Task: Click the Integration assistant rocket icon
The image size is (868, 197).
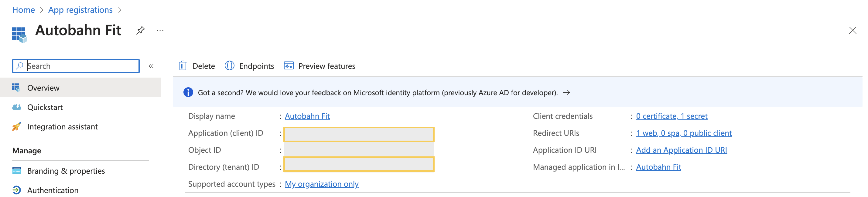Action: (16, 127)
